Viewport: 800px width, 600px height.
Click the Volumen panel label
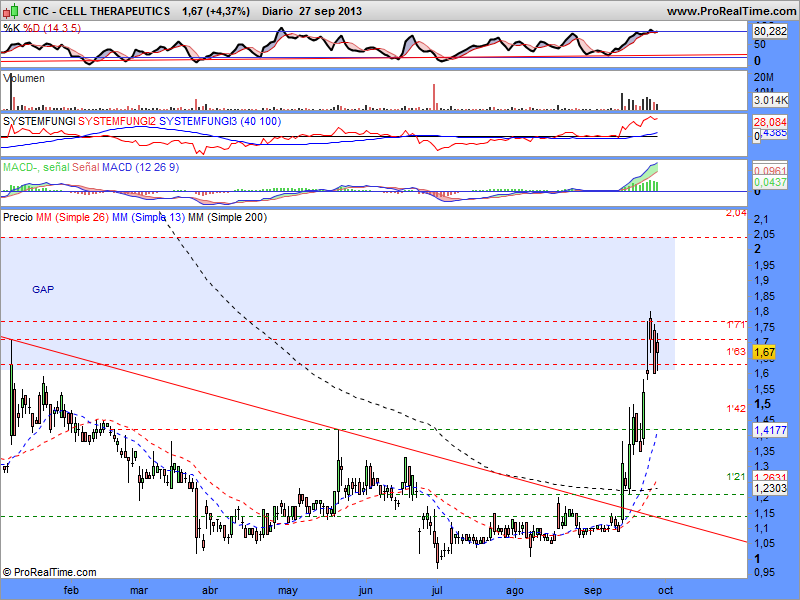pyautogui.click(x=24, y=78)
